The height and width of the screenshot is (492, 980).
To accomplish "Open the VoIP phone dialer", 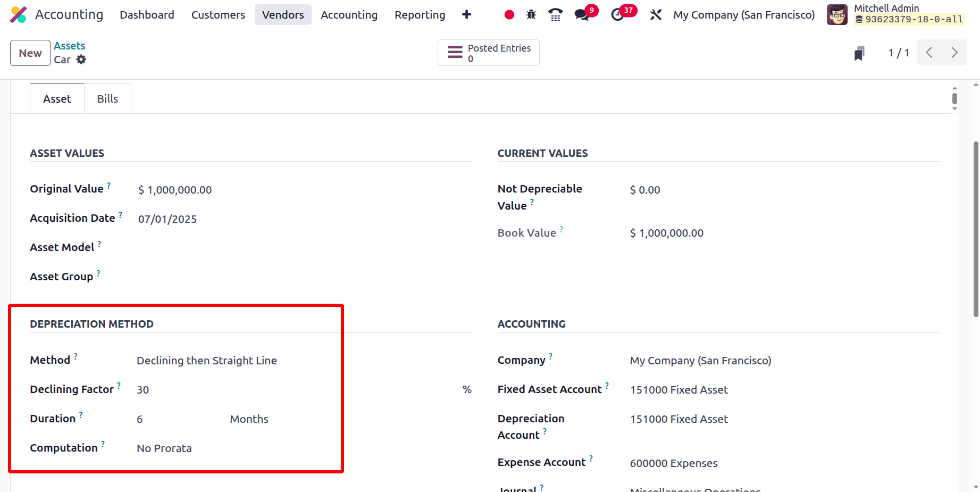I will point(555,14).
